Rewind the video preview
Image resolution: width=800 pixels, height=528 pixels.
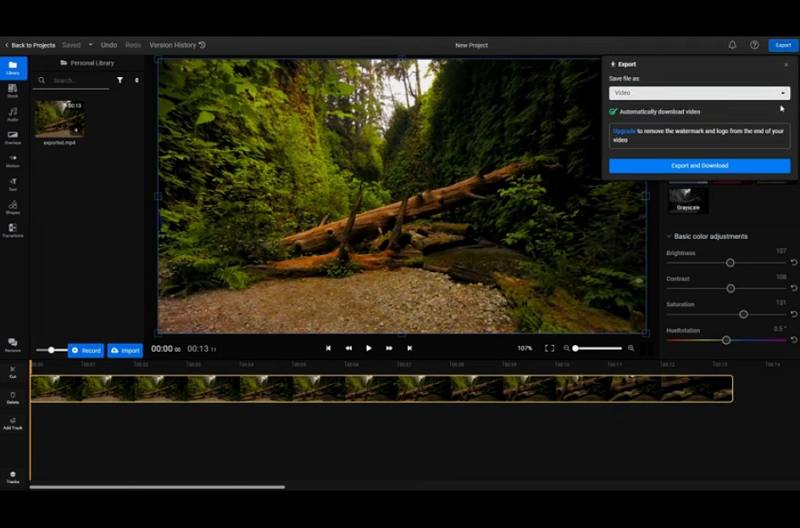[x=348, y=348]
